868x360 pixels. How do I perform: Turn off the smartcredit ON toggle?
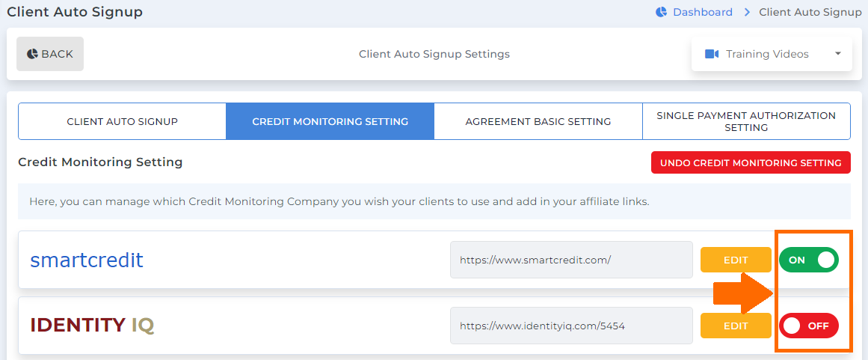pyautogui.click(x=809, y=260)
